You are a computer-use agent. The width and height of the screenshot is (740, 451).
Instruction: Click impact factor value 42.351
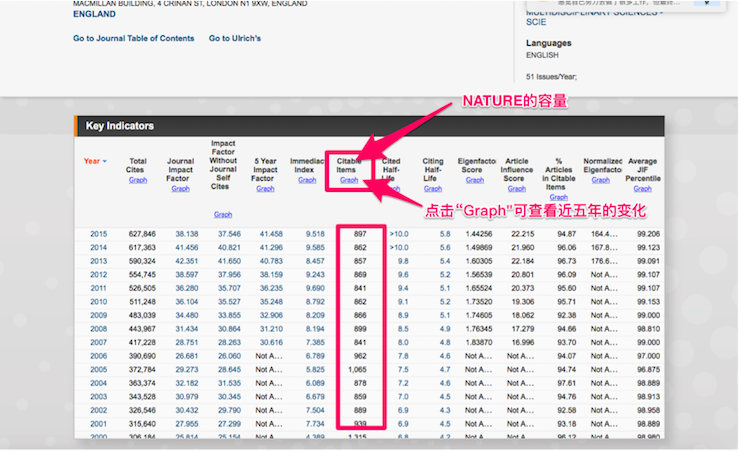(187, 261)
